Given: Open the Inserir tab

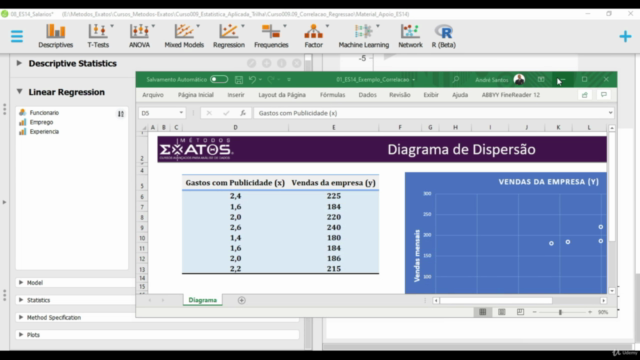Looking at the screenshot, I should [236, 95].
